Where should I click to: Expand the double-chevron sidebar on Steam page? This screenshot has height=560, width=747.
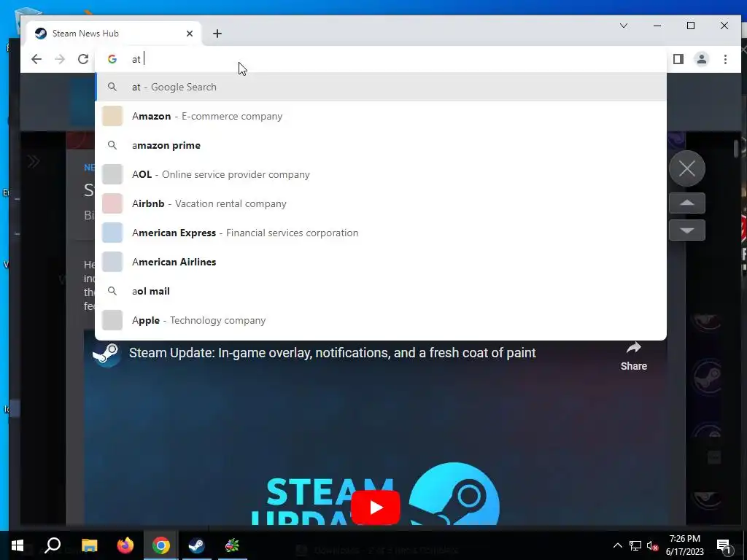[34, 162]
